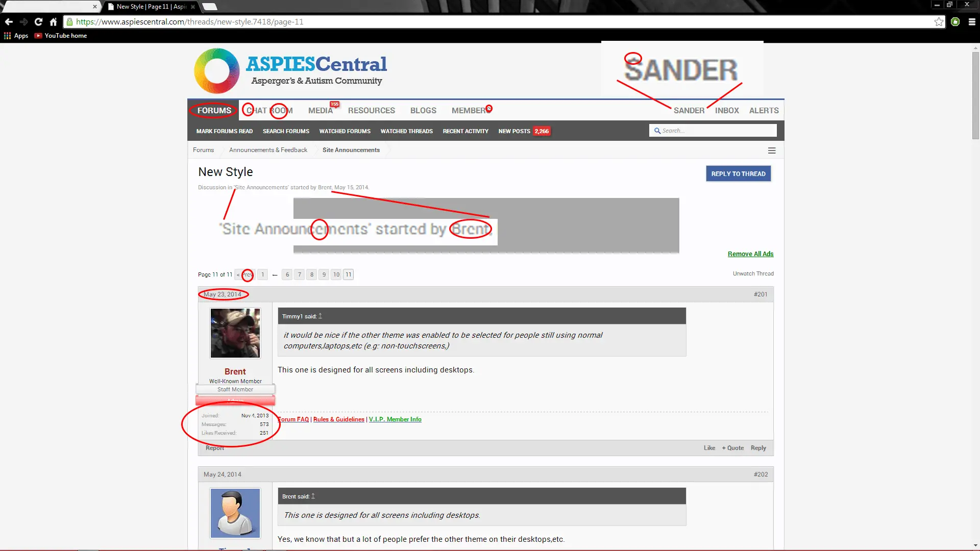980x551 pixels.
Task: Open the MEMBERS tab
Action: click(x=472, y=110)
